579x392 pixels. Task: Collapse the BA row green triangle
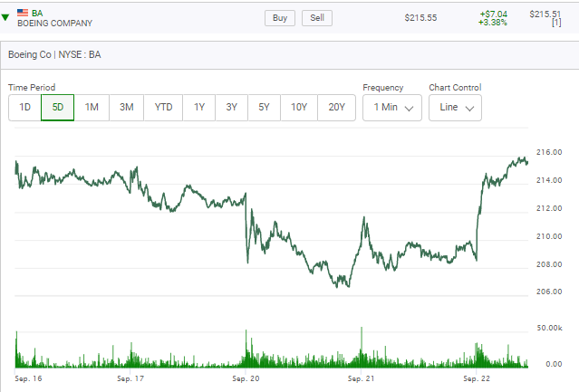tap(5, 17)
